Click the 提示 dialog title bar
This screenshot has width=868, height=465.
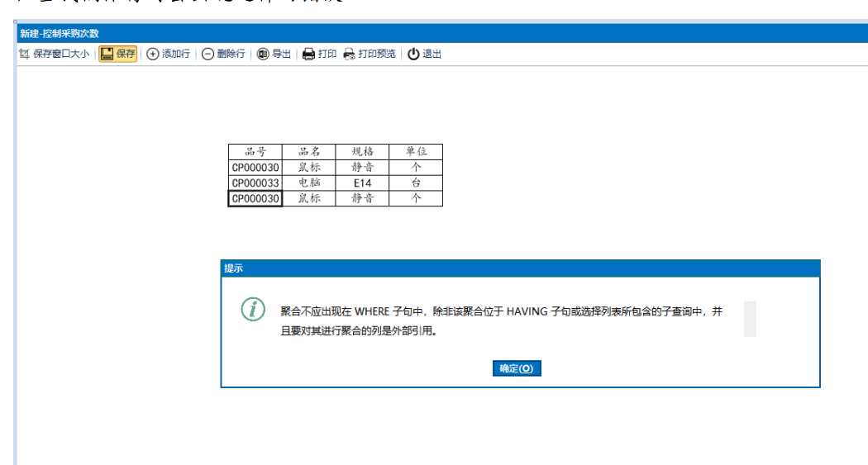pos(520,268)
